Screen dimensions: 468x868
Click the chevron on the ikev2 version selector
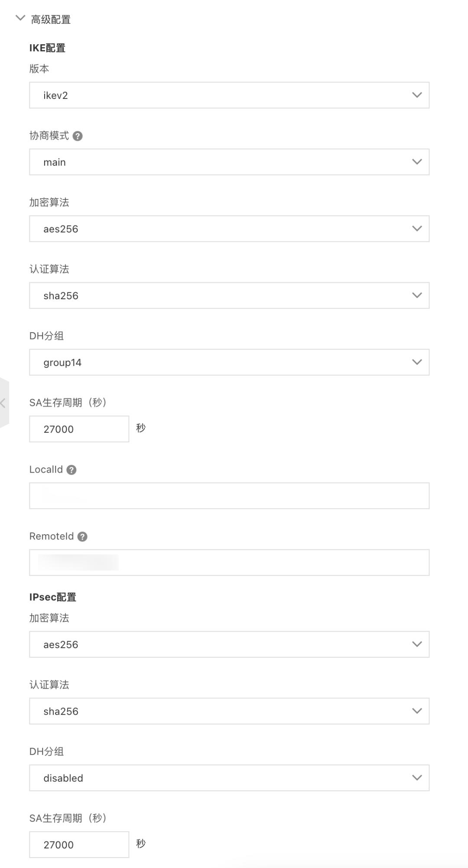(x=416, y=95)
